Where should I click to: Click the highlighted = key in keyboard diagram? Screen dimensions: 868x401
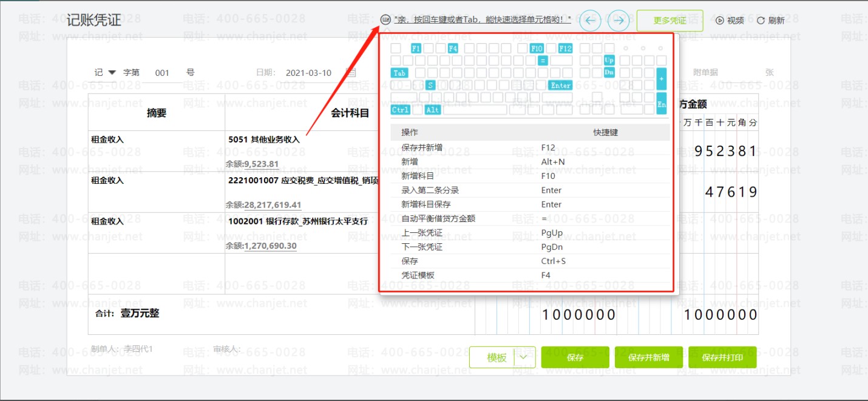pos(543,61)
